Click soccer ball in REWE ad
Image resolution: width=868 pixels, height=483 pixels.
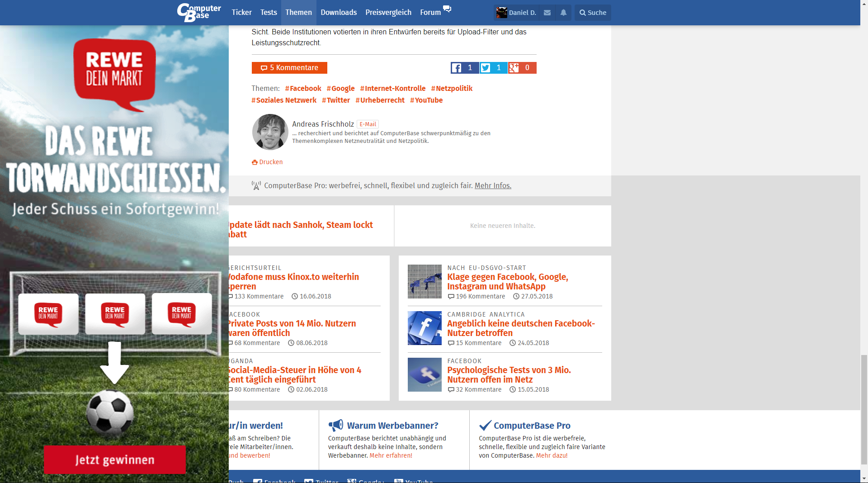(110, 413)
